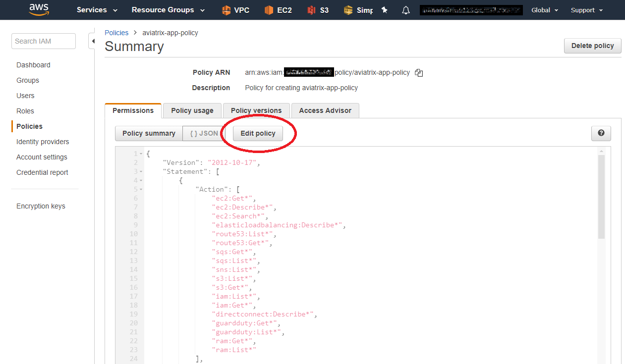
Task: Click the Search IAM input field
Action: coord(43,41)
